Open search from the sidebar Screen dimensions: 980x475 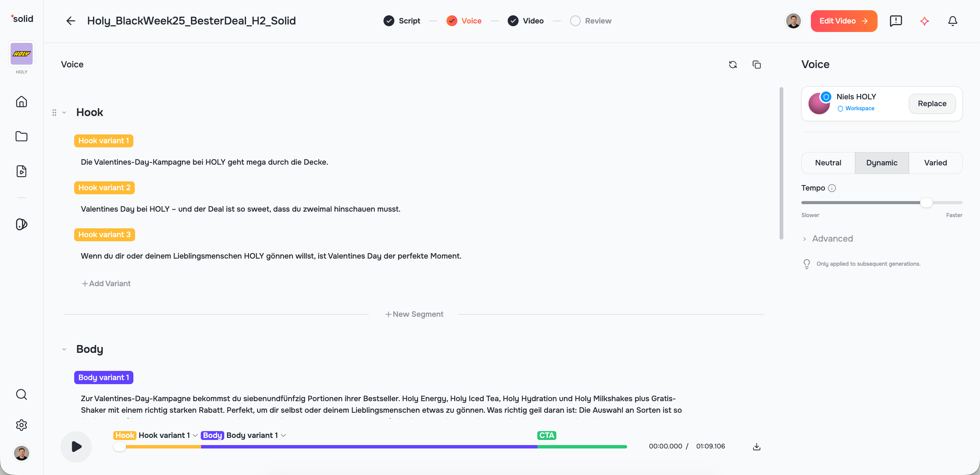point(22,394)
